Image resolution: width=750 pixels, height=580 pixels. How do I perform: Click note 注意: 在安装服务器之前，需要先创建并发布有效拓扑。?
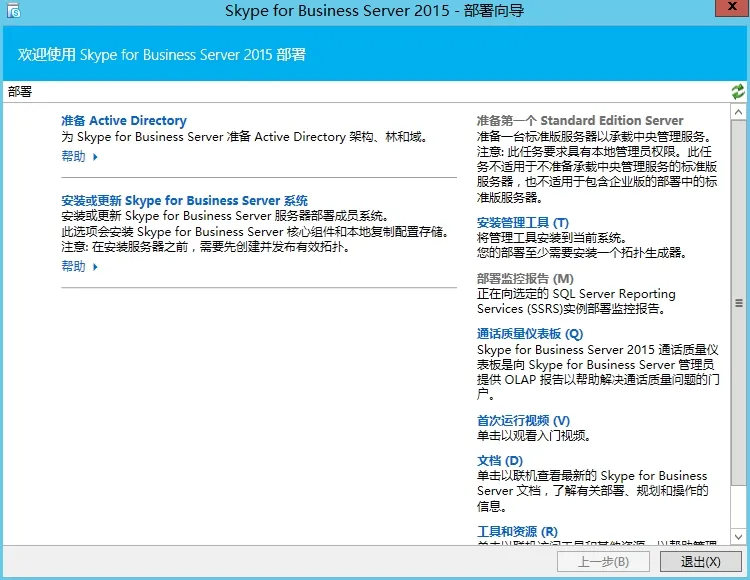pyautogui.click(x=206, y=247)
